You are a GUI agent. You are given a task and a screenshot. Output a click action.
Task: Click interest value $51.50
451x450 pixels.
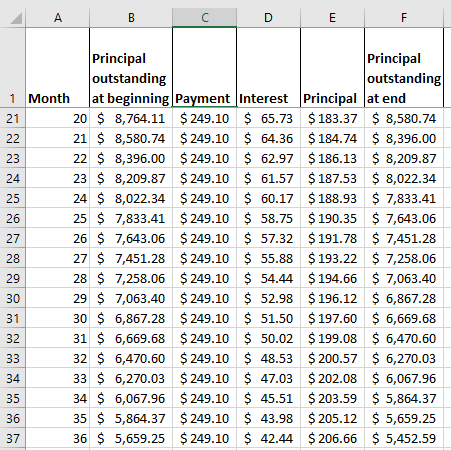(268, 318)
